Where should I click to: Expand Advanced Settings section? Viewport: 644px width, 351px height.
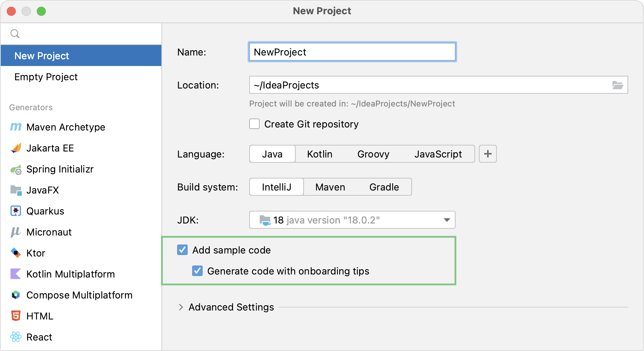(181, 307)
